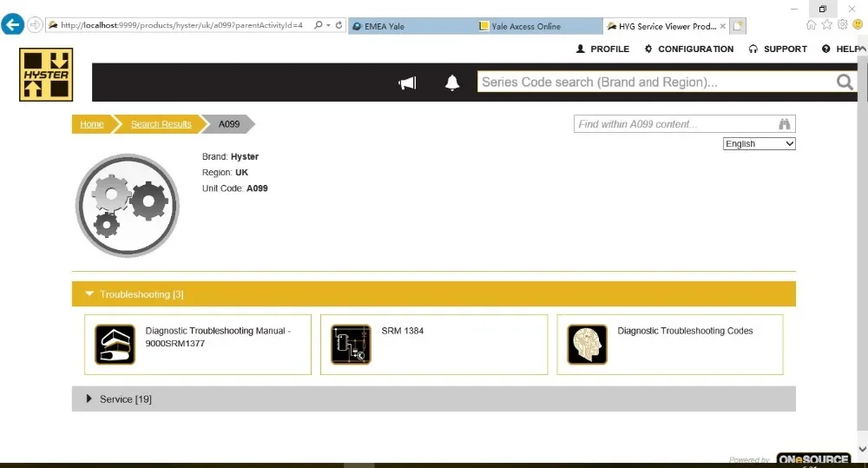Open the address bar dropdown arrow
868x468 pixels.
pos(328,25)
